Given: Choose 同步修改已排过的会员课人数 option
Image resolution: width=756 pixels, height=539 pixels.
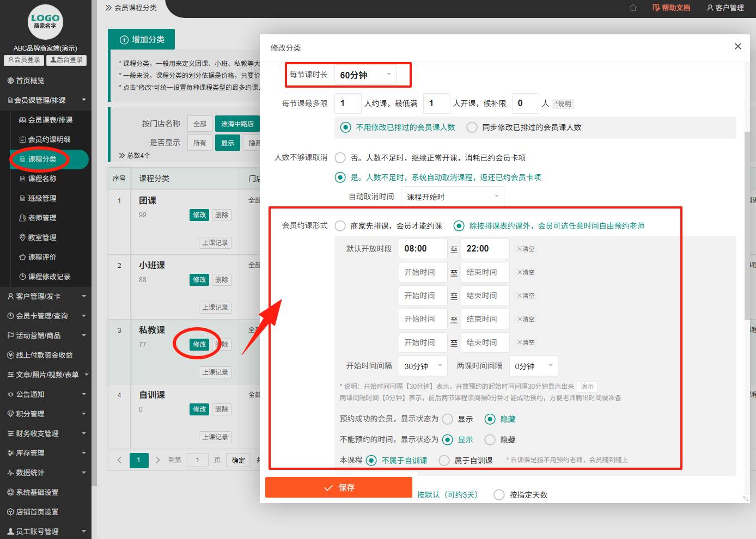Looking at the screenshot, I should [x=472, y=127].
